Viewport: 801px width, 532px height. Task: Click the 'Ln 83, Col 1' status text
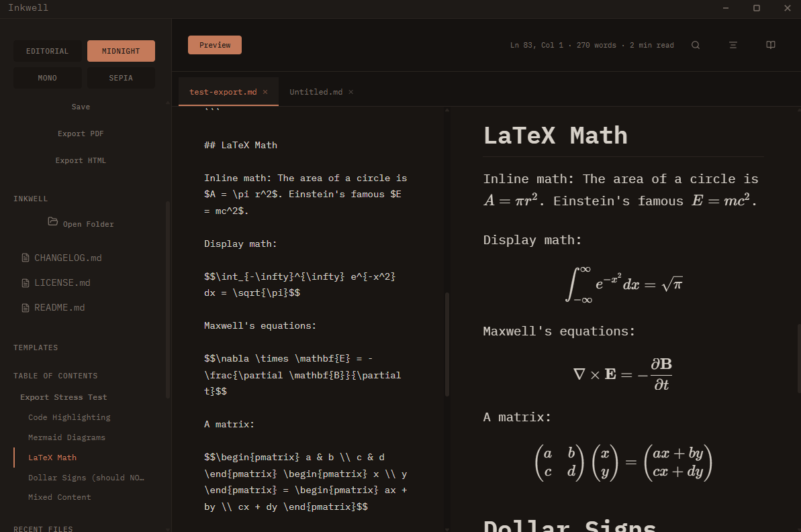537,45
